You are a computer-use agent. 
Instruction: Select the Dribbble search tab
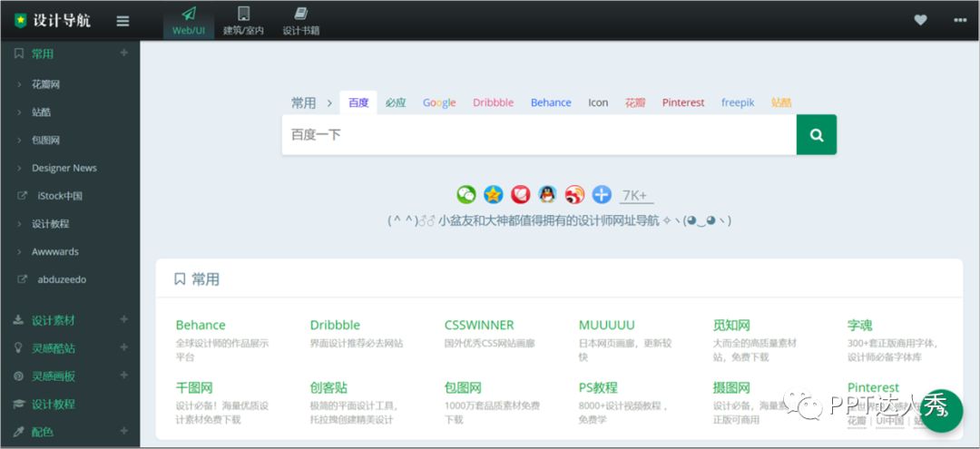[493, 102]
